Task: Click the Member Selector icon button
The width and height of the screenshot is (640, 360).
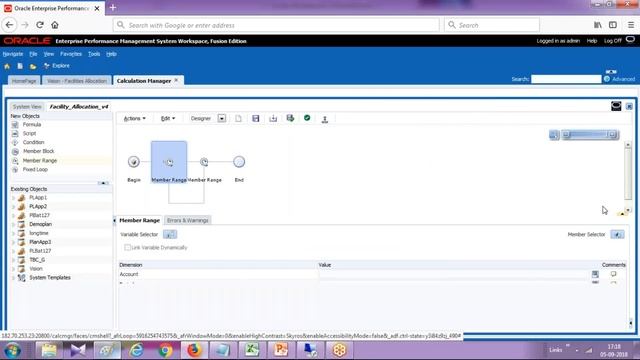Action: pyautogui.click(x=617, y=234)
